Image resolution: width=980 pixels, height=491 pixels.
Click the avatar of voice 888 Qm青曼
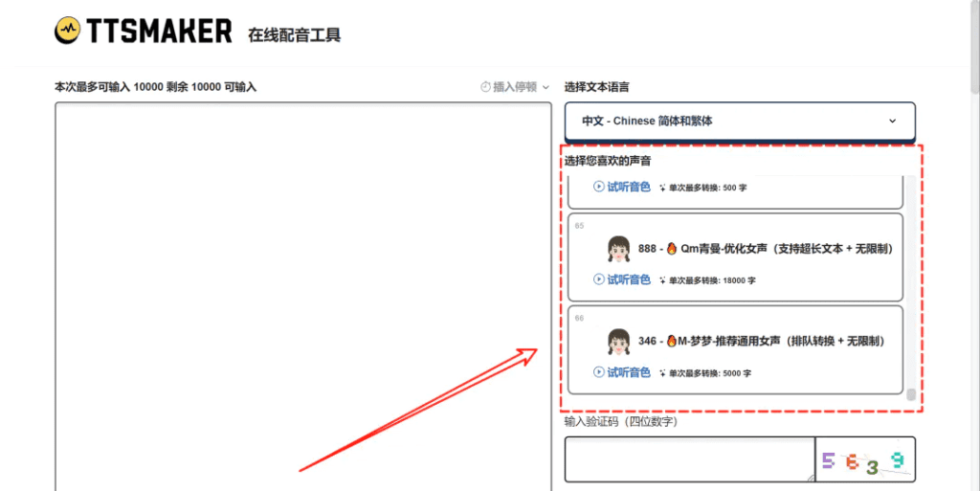(619, 249)
